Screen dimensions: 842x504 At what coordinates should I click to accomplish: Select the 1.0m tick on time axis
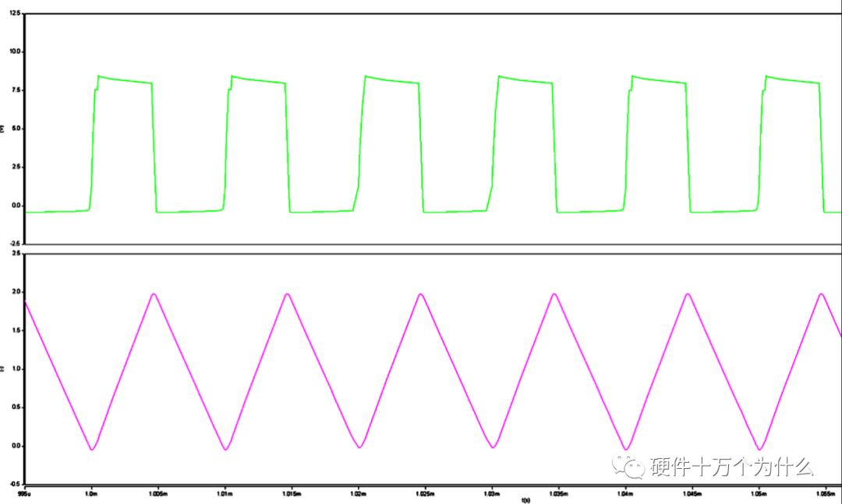click(x=92, y=493)
